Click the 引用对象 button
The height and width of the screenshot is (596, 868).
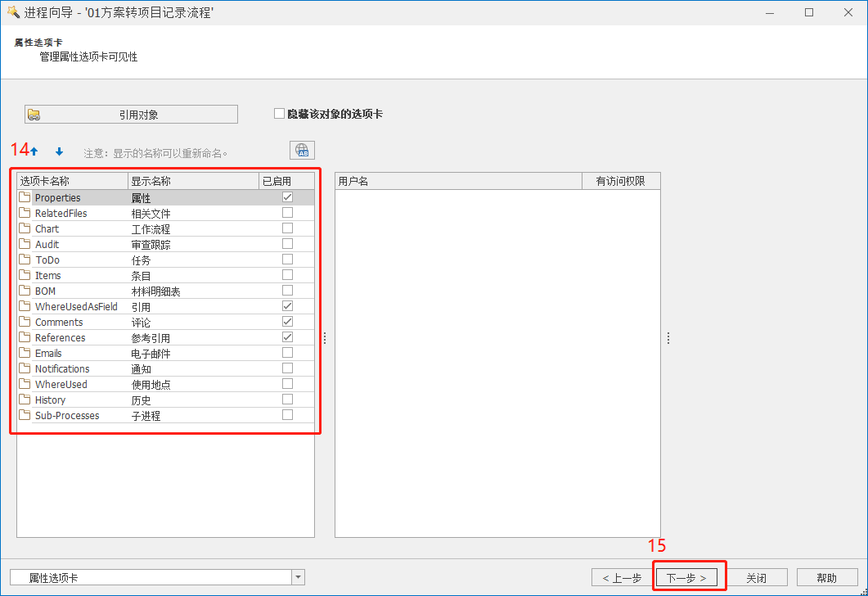[x=131, y=115]
